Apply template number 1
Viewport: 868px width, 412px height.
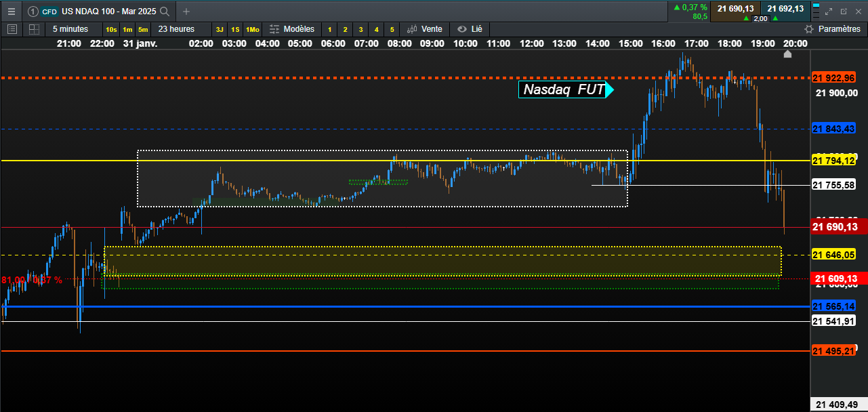pyautogui.click(x=329, y=30)
